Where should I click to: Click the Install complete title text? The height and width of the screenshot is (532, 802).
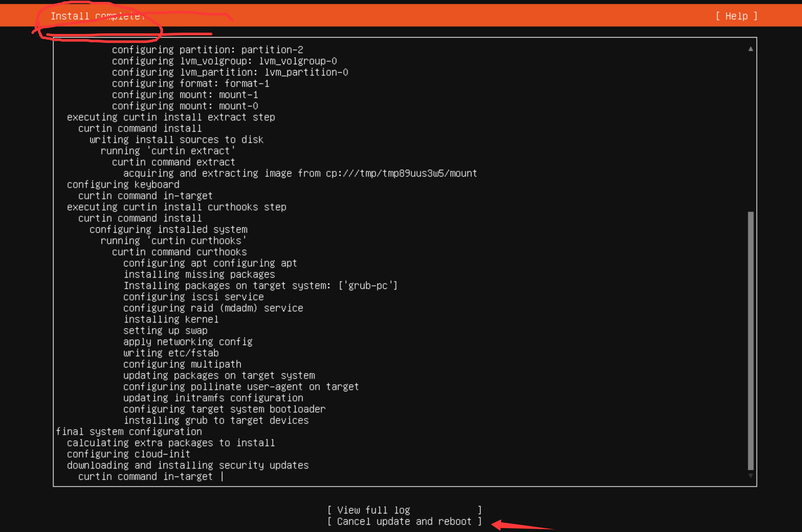(x=98, y=16)
